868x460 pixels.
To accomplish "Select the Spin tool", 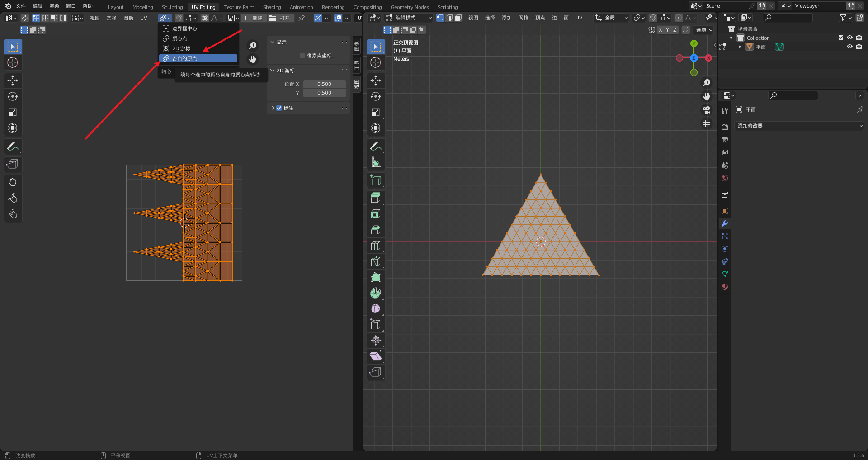I will pyautogui.click(x=376, y=293).
